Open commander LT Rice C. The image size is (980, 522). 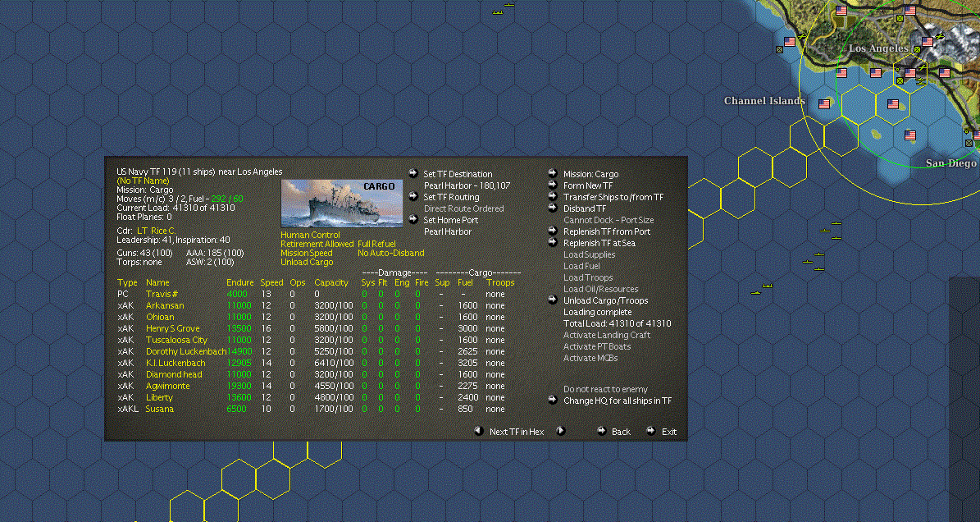click(157, 231)
